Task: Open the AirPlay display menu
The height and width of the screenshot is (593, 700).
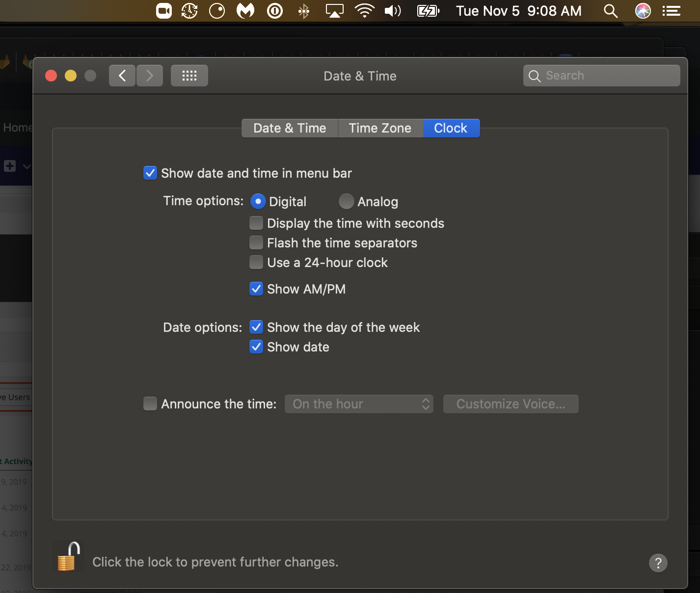Action: pyautogui.click(x=335, y=11)
